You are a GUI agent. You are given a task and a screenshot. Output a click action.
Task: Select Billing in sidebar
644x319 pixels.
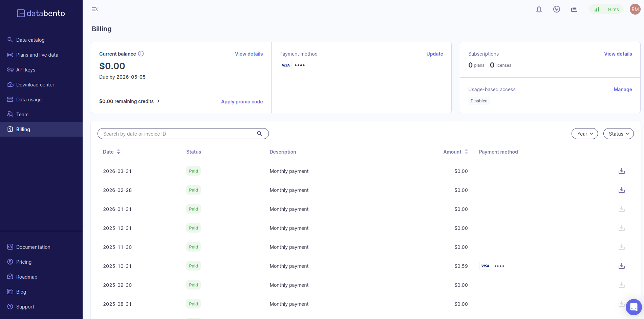point(41,129)
